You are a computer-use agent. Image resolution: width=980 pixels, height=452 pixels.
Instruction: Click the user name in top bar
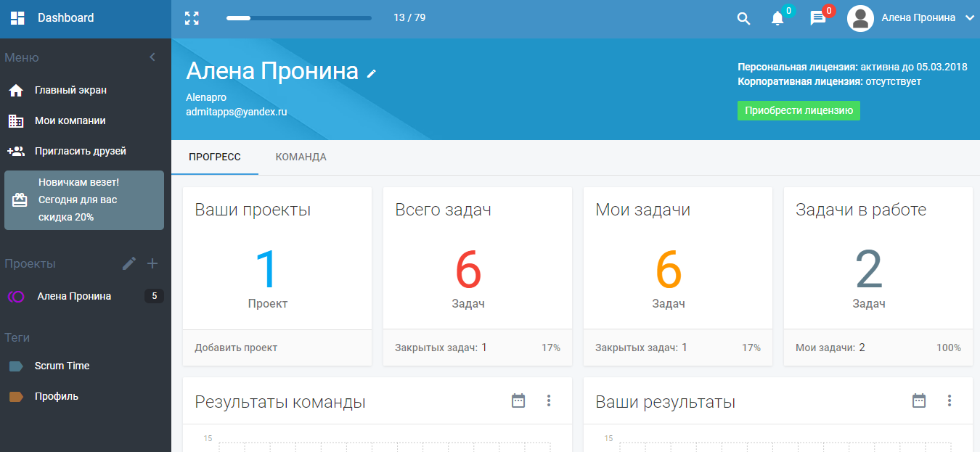pos(918,18)
